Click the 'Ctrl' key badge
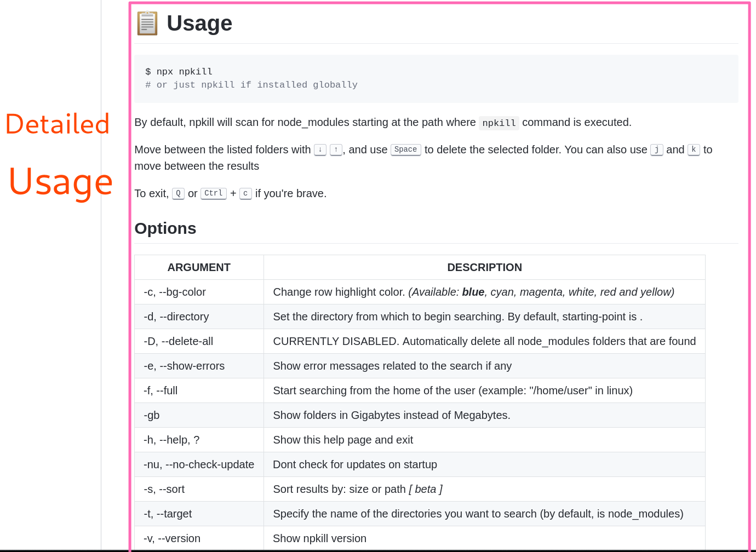This screenshot has width=756, height=552. (x=214, y=193)
